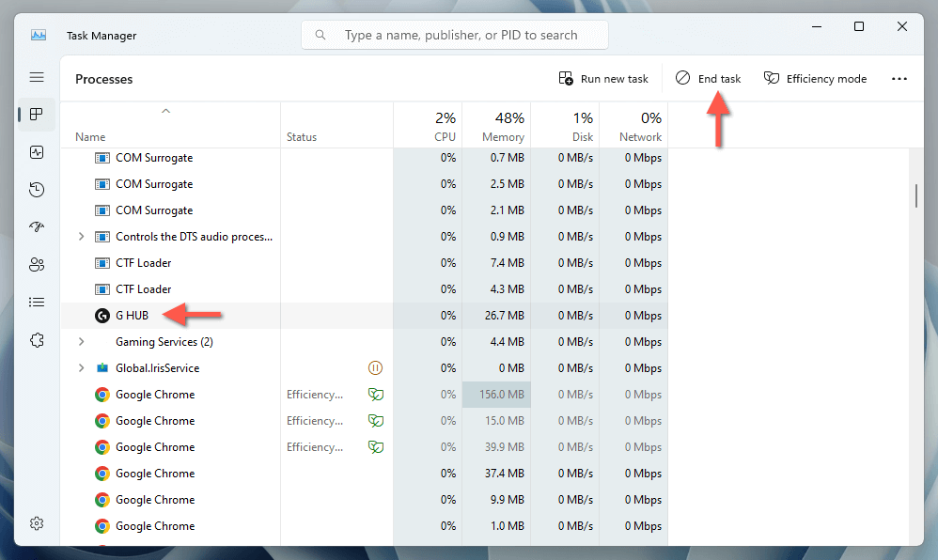Click Chrome icon of 9.9 MB process

tap(102, 500)
